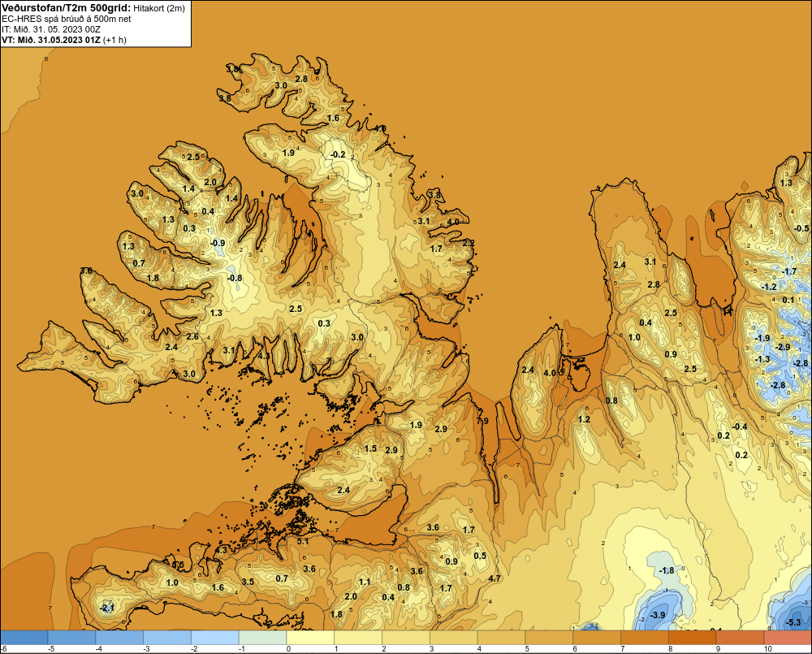Click the -3.9 temperature value on the glacier

click(658, 615)
